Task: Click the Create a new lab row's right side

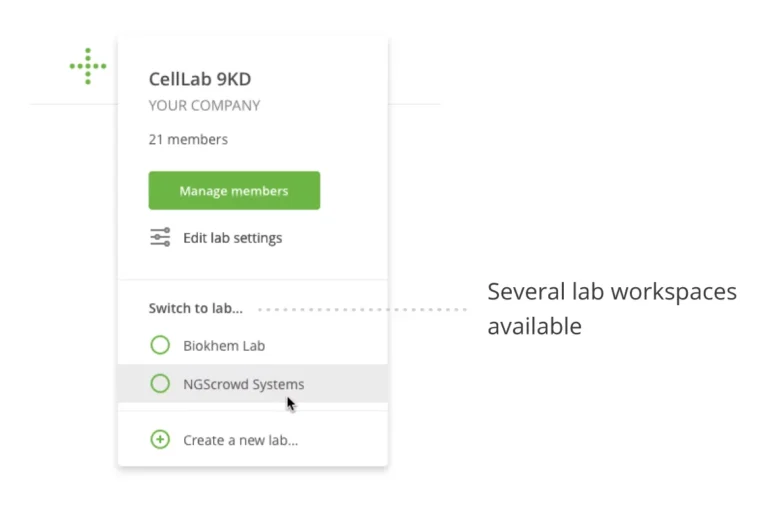Action: click(345, 439)
